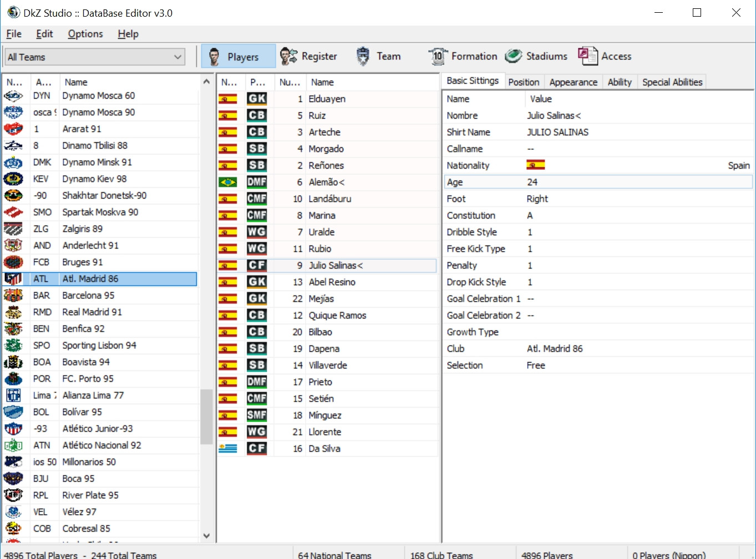Select team Atl. Madrid 86
The height and width of the screenshot is (559, 756).
(100, 279)
